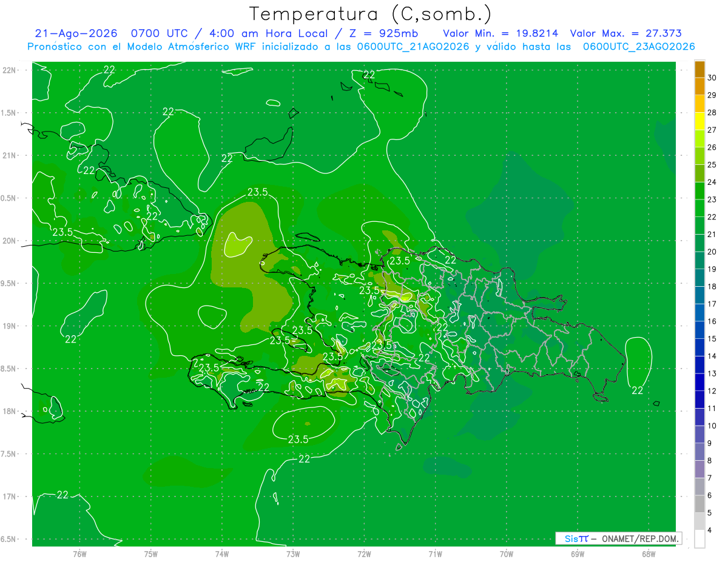Select 'Valor Max. = 27.373' readout

(x=626, y=33)
